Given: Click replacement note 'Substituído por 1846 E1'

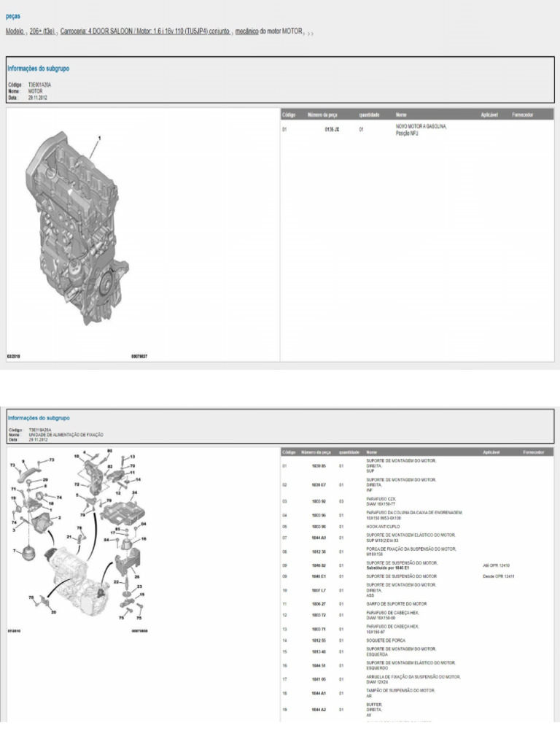Looking at the screenshot, I should pos(388,568).
